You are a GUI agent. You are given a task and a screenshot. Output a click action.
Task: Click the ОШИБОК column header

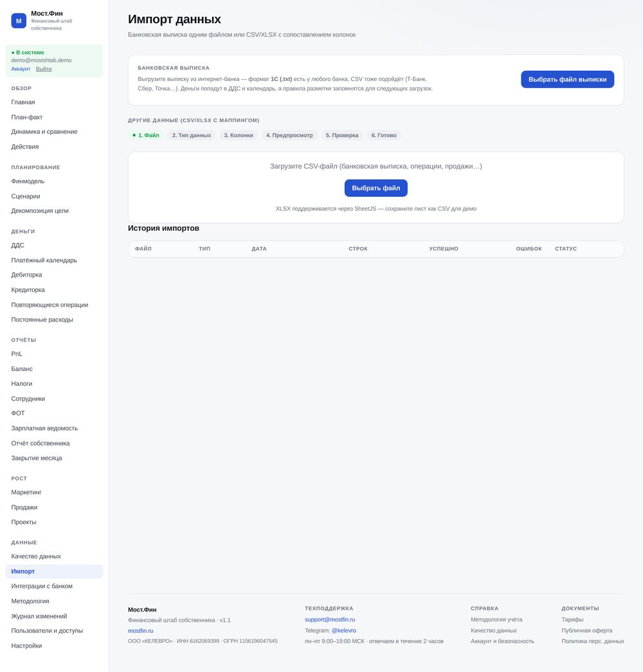coord(529,249)
